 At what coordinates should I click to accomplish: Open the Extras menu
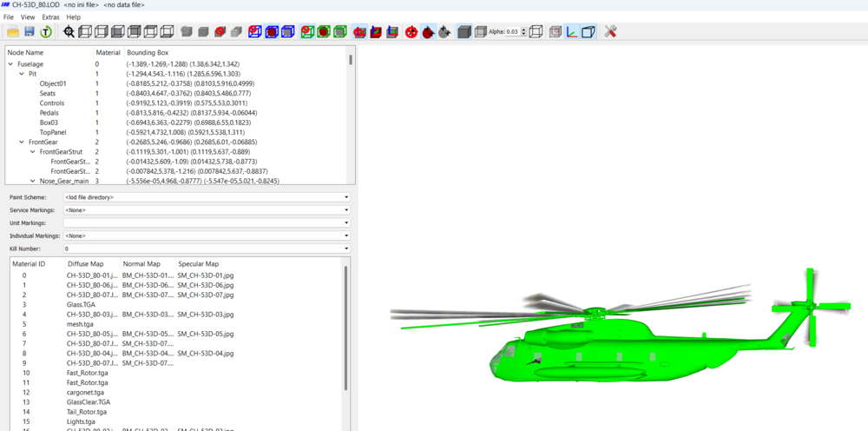pyautogui.click(x=50, y=17)
